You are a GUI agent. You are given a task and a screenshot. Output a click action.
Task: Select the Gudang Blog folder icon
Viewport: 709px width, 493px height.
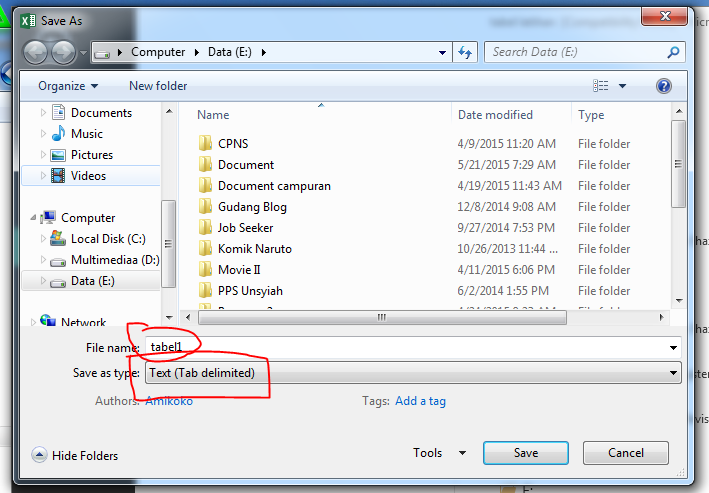click(x=205, y=206)
